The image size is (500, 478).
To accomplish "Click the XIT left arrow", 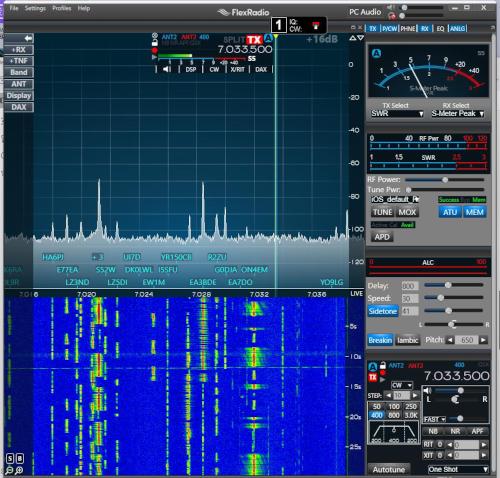I will coord(450,455).
